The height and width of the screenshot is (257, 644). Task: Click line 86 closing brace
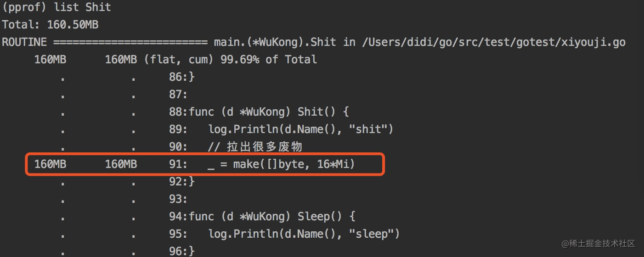click(182, 77)
